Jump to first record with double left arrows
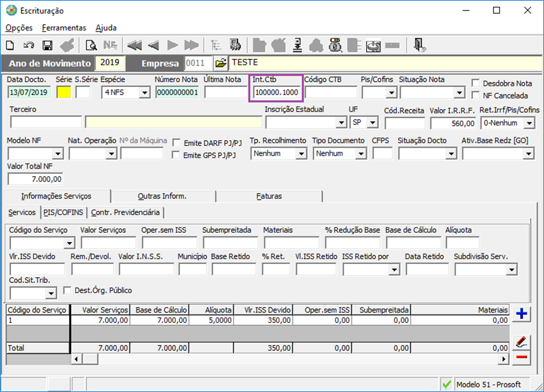Image resolution: width=544 pixels, height=392 pixels. coord(134,45)
